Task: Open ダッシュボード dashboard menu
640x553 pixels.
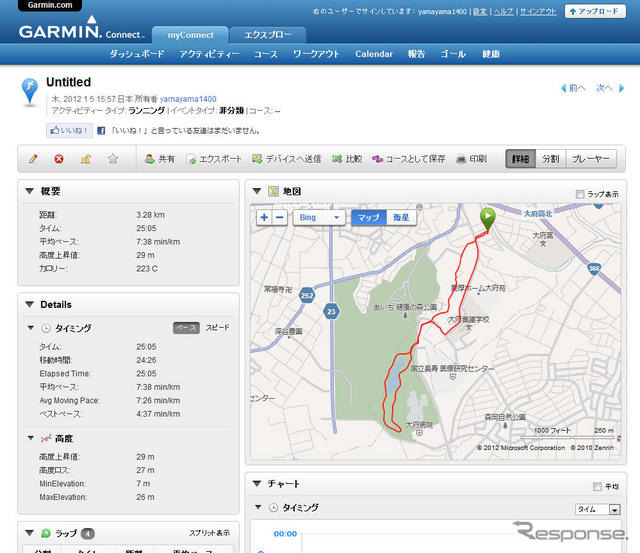Action: point(137,54)
